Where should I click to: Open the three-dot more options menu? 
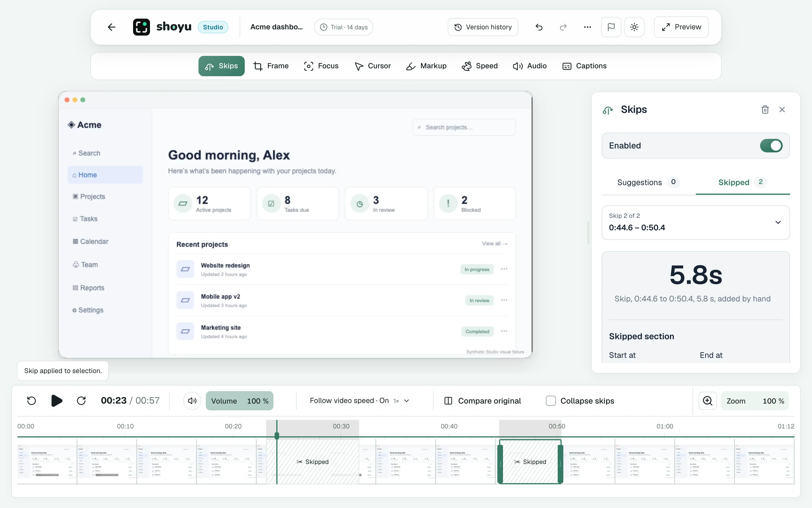[x=587, y=27]
